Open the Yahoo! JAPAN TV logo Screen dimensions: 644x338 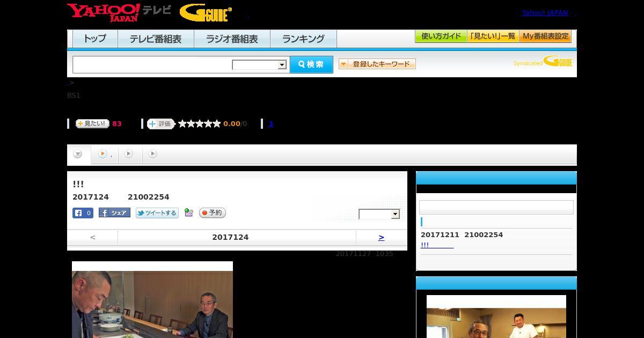point(119,12)
